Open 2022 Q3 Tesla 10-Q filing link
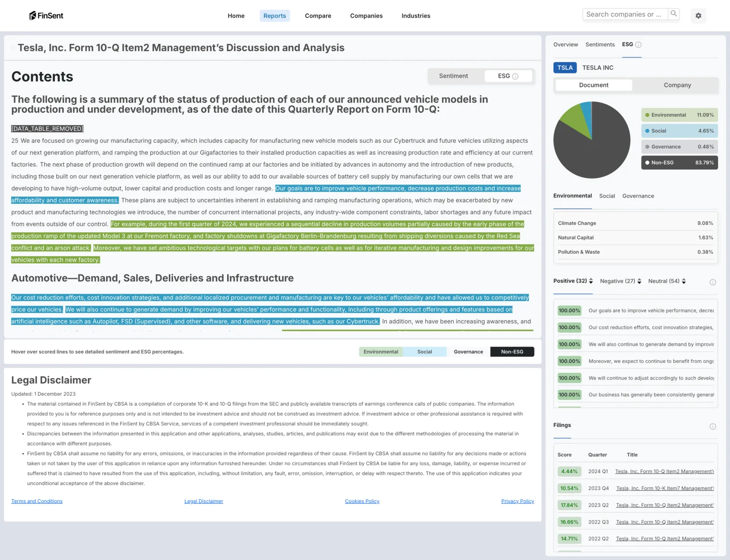Screen dimensions: 730x560 tap(665, 522)
